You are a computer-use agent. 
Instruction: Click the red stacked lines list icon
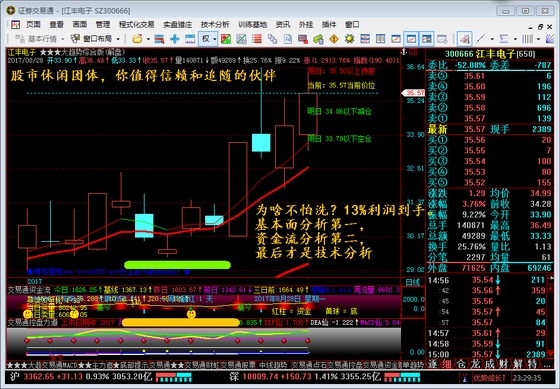point(256,39)
